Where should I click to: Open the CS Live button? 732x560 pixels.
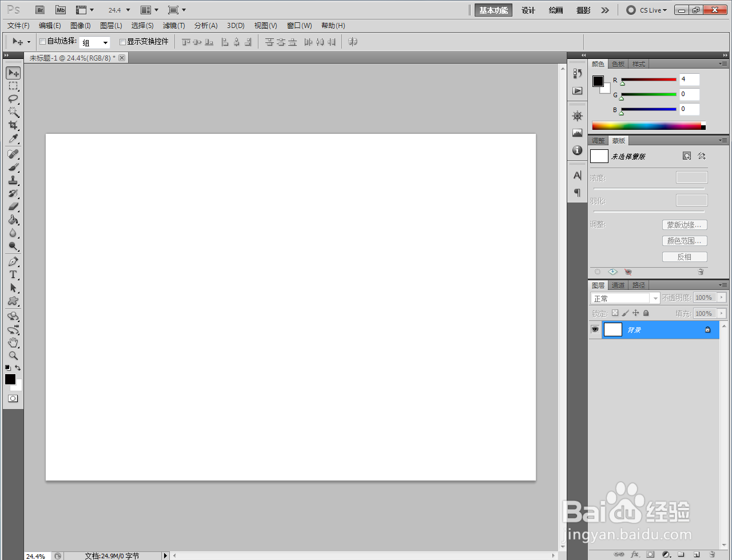[647, 10]
